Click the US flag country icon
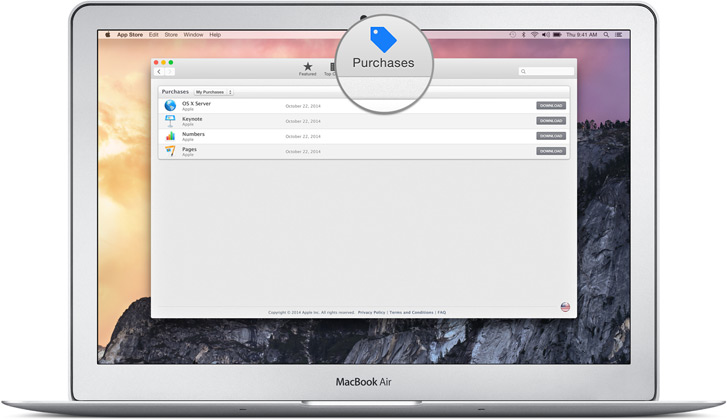The width and height of the screenshot is (727, 420). [565, 307]
